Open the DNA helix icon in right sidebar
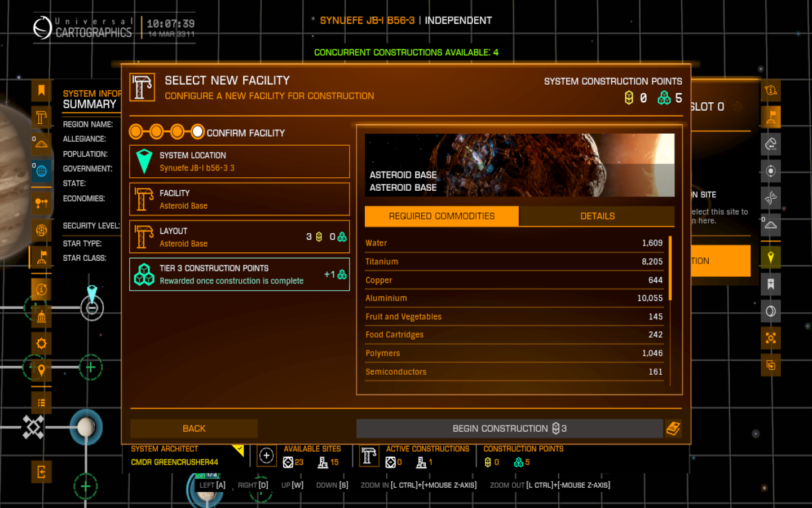The width and height of the screenshot is (812, 508). click(771, 198)
